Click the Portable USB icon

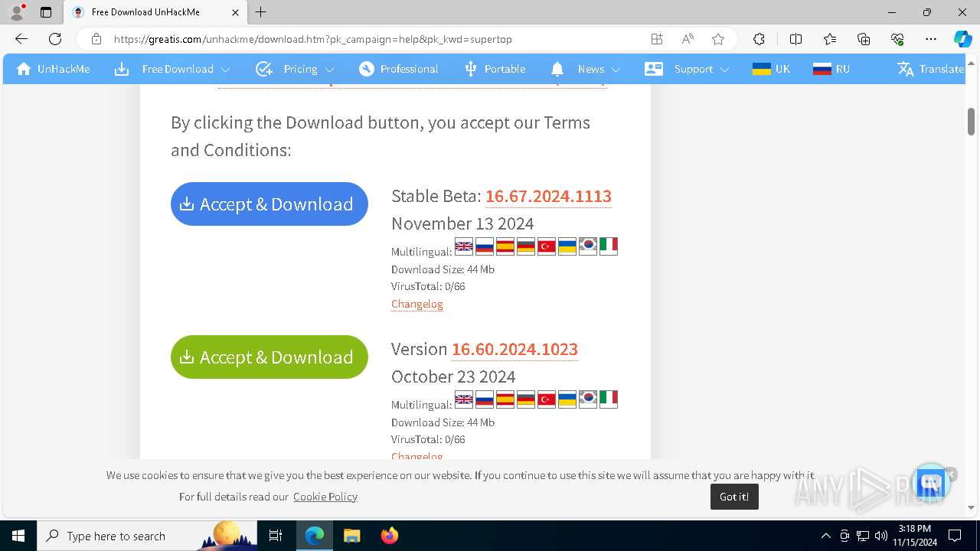pyautogui.click(x=471, y=69)
